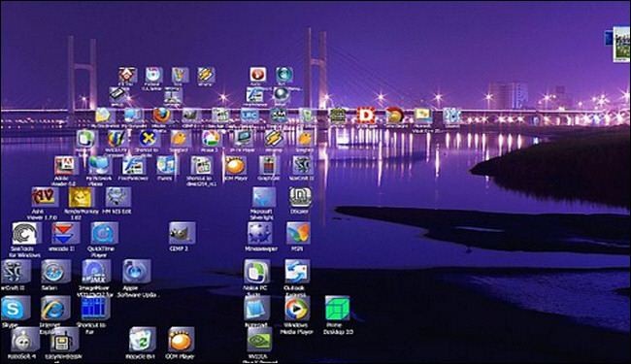
Task: Click the yellow X shortcut icon
Action: point(149,139)
